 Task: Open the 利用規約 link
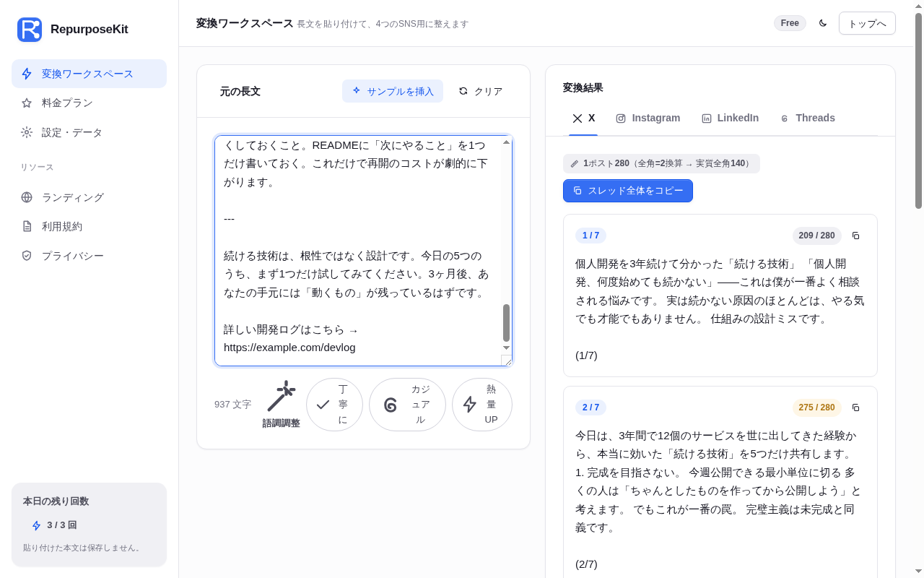tap(89, 227)
